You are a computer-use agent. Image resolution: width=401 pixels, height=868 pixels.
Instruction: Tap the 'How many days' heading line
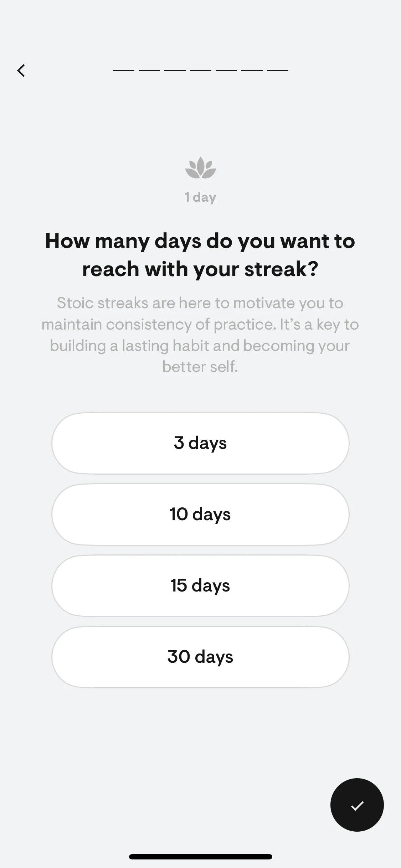tap(200, 242)
